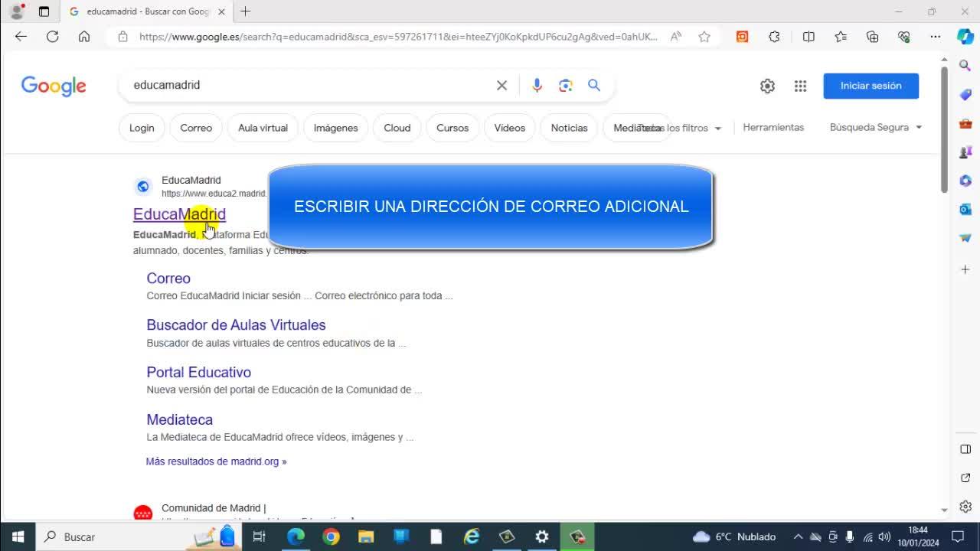Switch to the Noticias results
This screenshot has height=551, width=980.
point(570,128)
